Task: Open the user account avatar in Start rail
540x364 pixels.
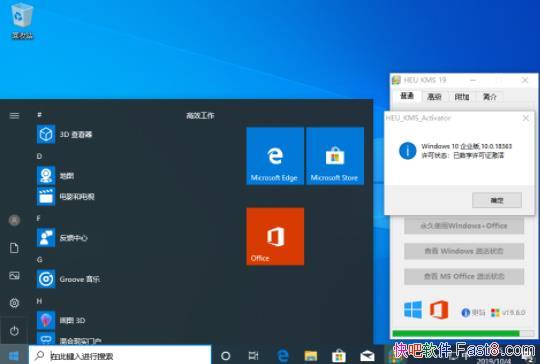Action: click(x=14, y=220)
